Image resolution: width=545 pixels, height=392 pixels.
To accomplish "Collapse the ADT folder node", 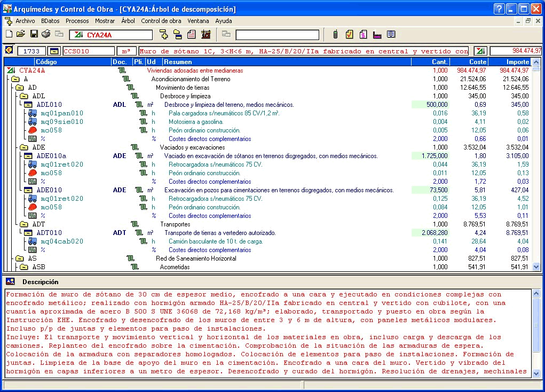I will (24, 224).
